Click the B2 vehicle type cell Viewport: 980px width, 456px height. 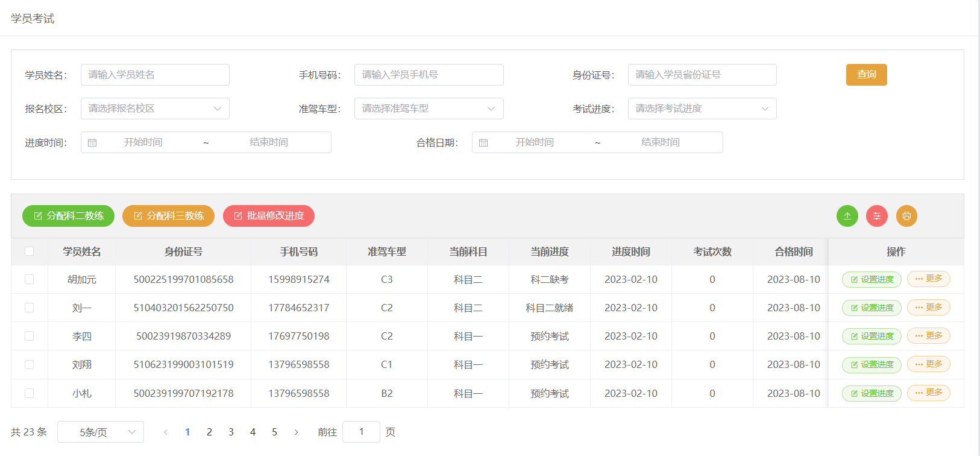tap(387, 393)
